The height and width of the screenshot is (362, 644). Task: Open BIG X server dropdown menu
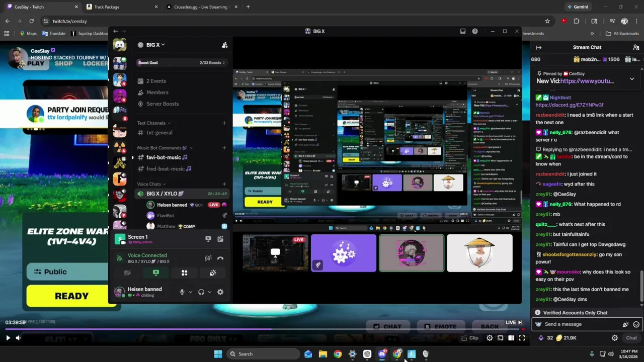[x=155, y=45]
